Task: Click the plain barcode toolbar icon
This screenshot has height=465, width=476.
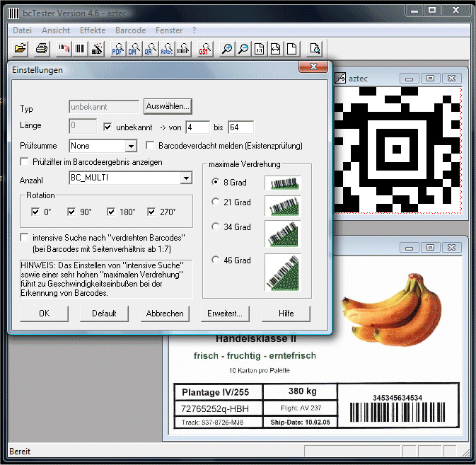Action: click(80, 49)
